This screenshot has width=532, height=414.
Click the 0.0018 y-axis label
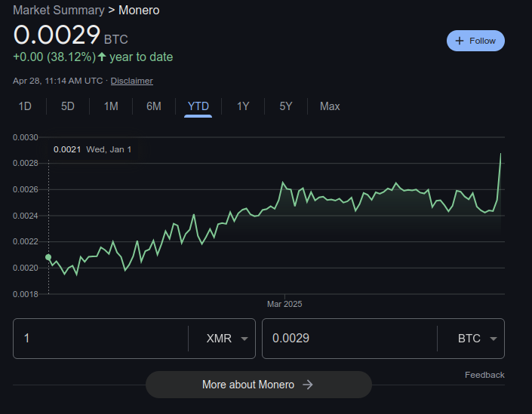pyautogui.click(x=26, y=294)
